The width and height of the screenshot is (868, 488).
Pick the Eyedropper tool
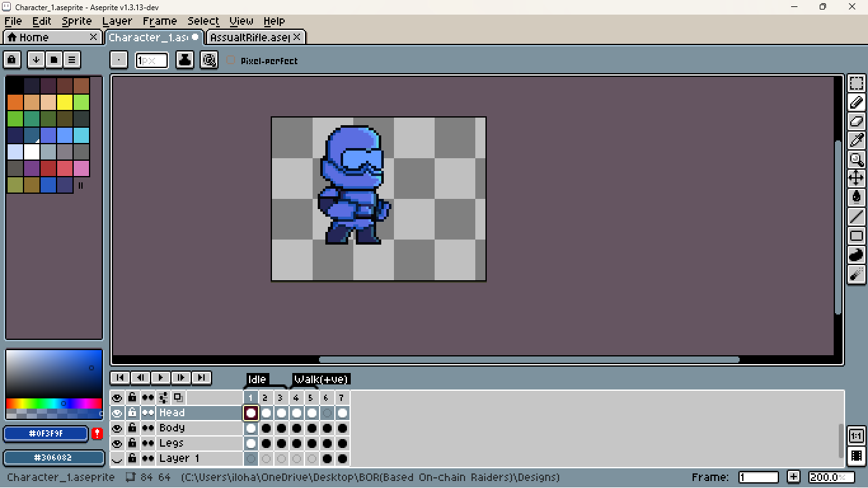coord(856,140)
